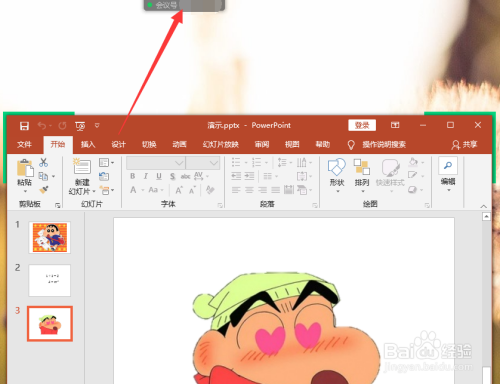Screen dimensions: 500x384
Task: Click the vertical scrollbar up arrow
Action: (486, 217)
